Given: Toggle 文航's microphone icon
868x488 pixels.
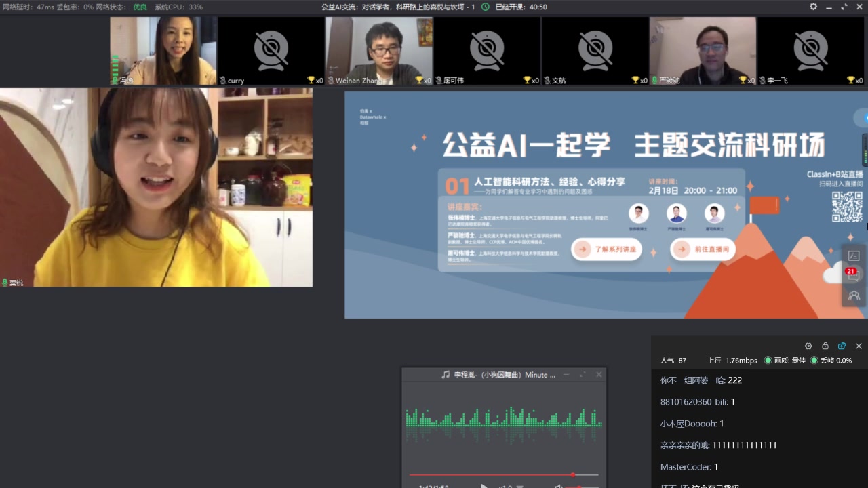Looking at the screenshot, I should (547, 80).
